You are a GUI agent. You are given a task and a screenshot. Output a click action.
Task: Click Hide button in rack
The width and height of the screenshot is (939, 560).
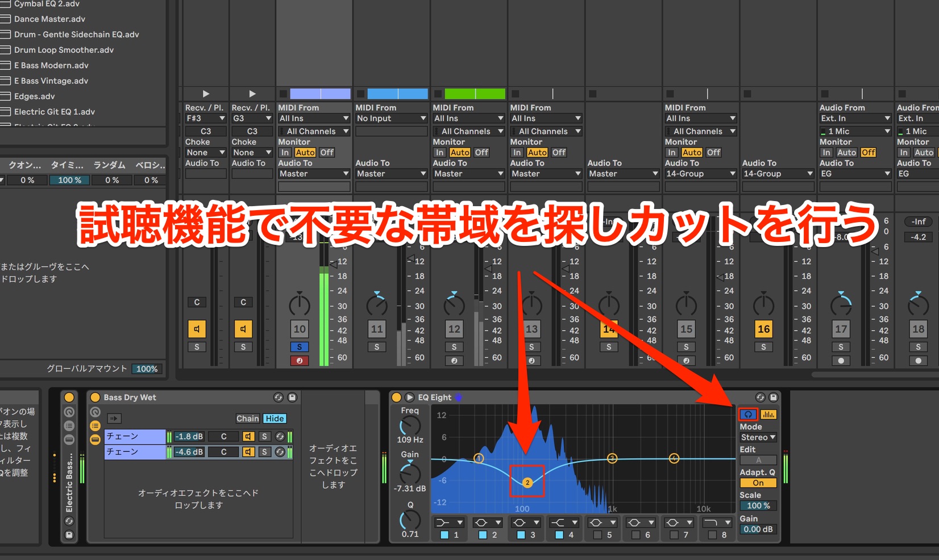click(275, 419)
